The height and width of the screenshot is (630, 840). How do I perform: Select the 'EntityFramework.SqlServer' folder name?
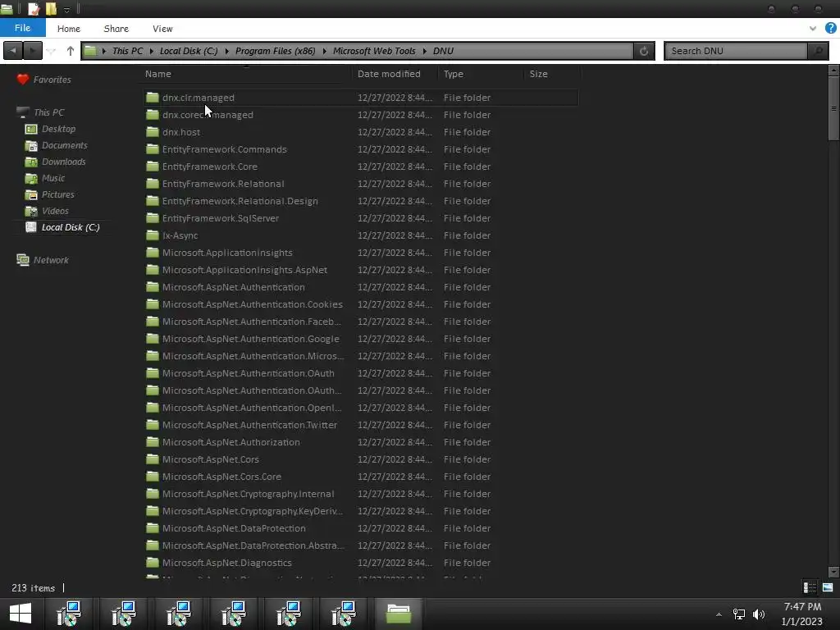[221, 218]
